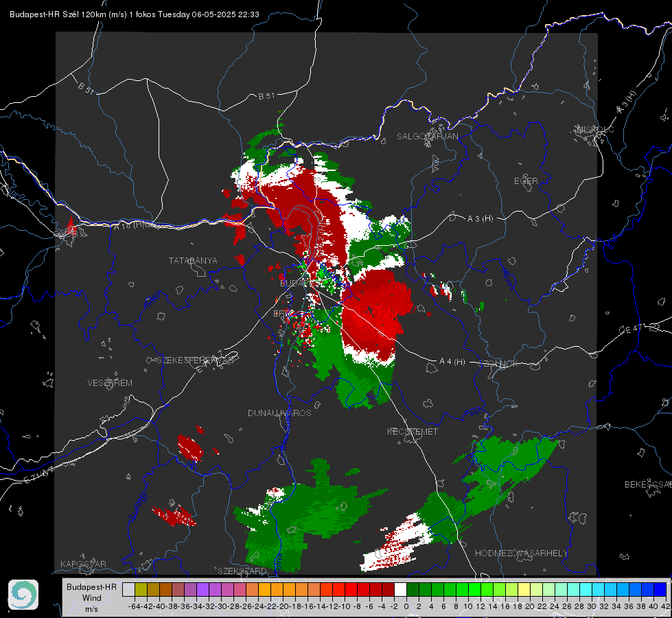Click the purple swatch between -34 and -32
The height and width of the screenshot is (618, 672).
(202, 590)
